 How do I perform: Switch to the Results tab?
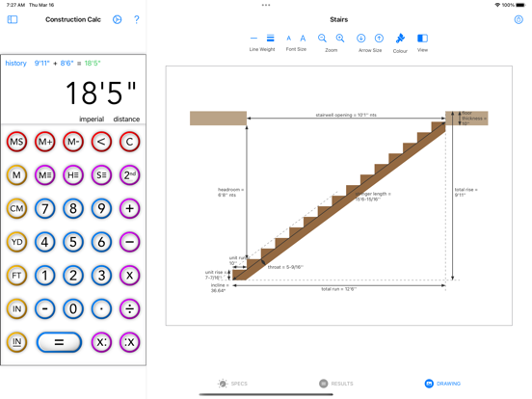(x=336, y=384)
